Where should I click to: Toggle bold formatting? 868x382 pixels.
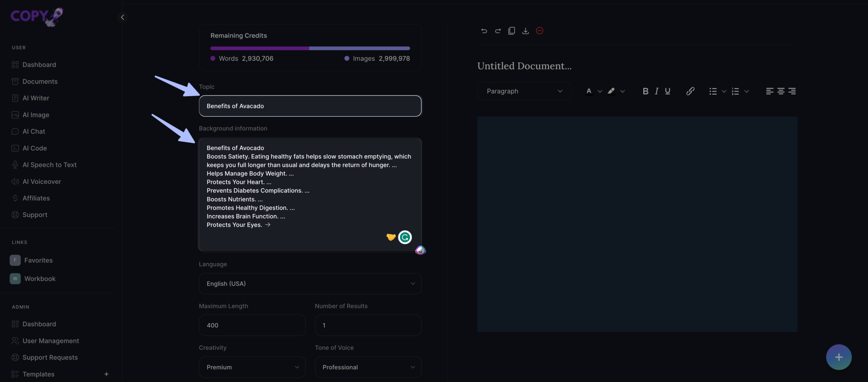(645, 91)
